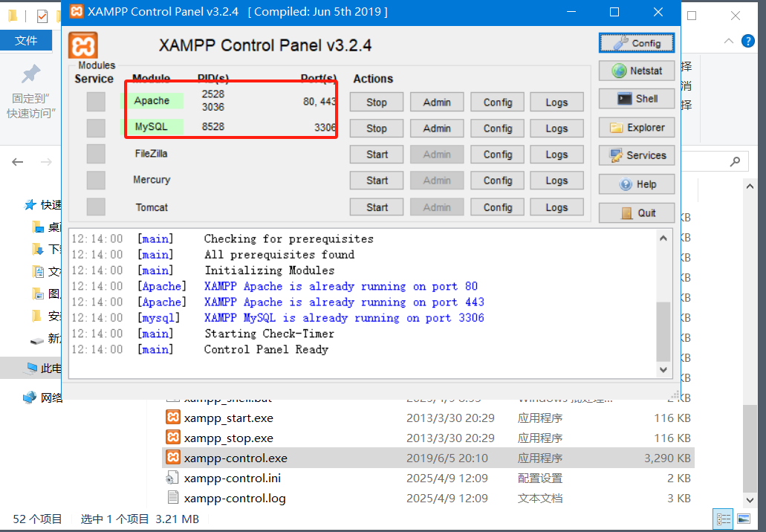766x532 pixels.
Task: Select xampp-control.exe file icon
Action: (173, 457)
